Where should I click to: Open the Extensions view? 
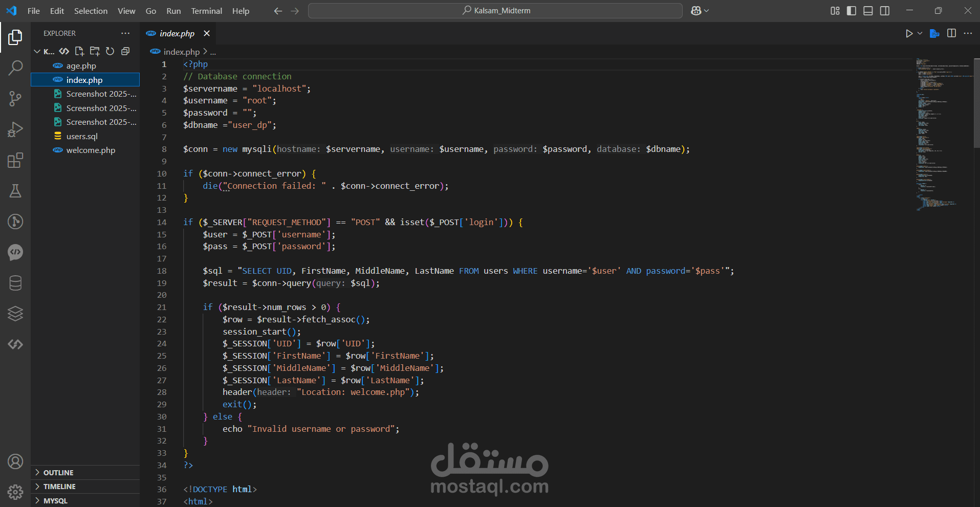[x=15, y=160]
